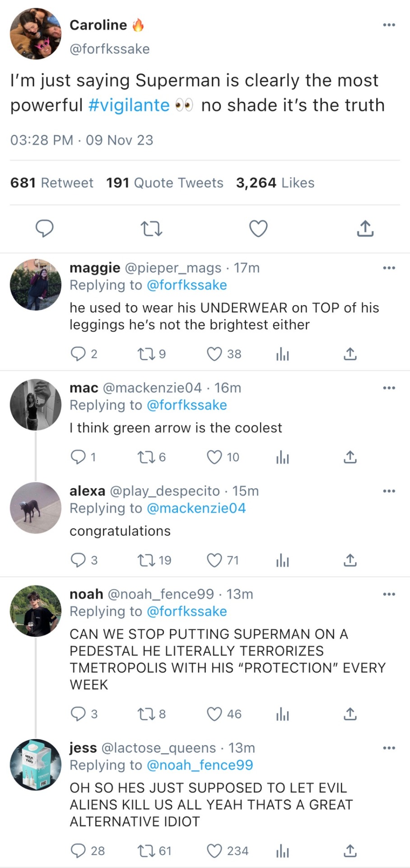Screen dimensions: 410x868
Task: View the 191 Quote Tweets list
Action: pyautogui.click(x=165, y=183)
